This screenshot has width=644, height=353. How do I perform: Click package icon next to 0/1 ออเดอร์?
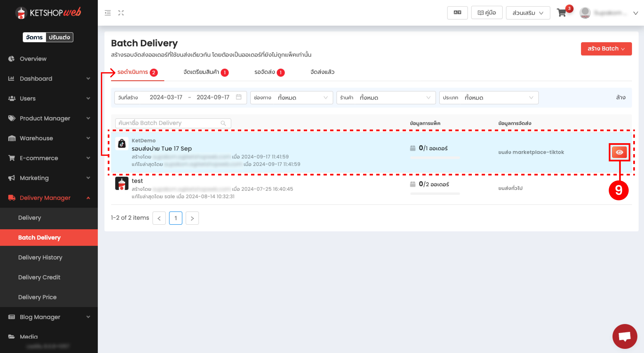coord(413,148)
